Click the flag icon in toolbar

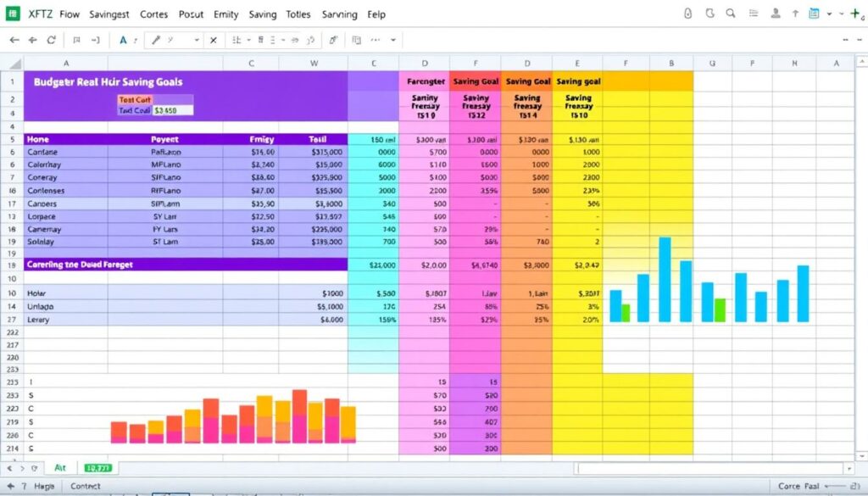coord(77,40)
